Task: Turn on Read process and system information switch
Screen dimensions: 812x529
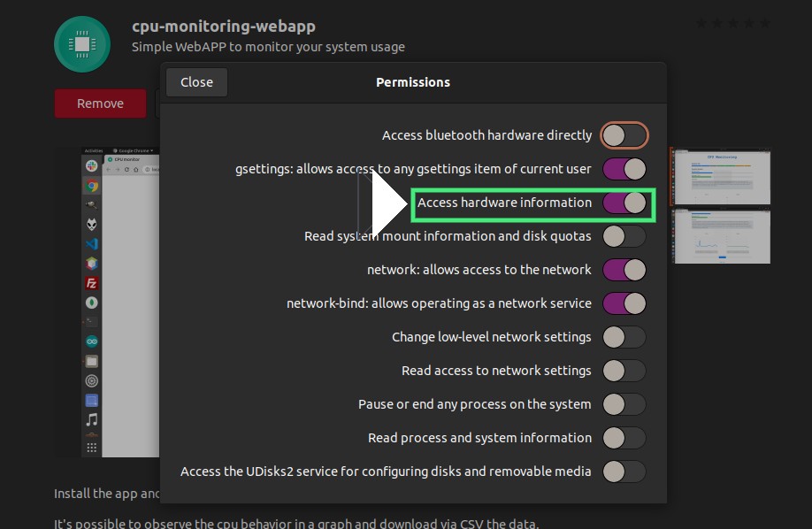Action: tap(624, 439)
